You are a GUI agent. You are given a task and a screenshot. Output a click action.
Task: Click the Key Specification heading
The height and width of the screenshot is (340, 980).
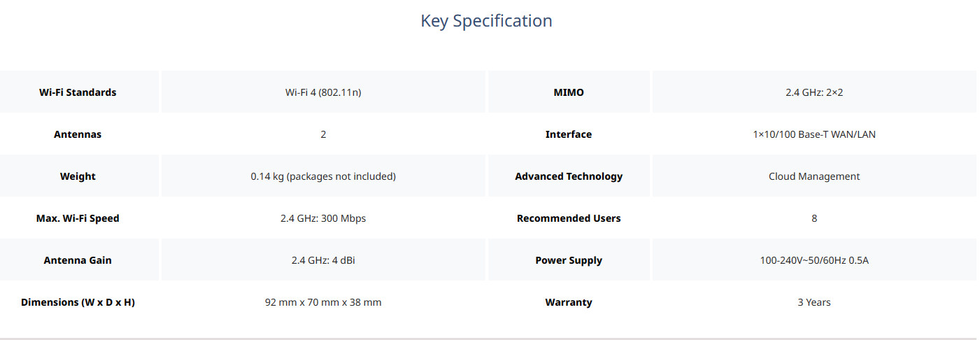tap(486, 21)
